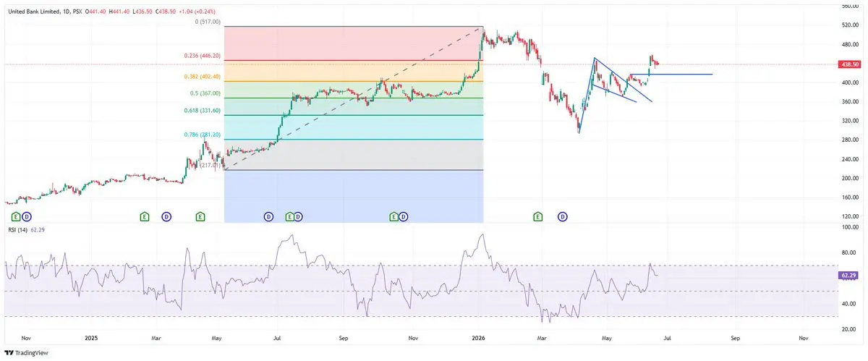Image resolution: width=868 pixels, height=361 pixels.
Task: Click the 2025 year label on time axis
Action: [x=91, y=338]
